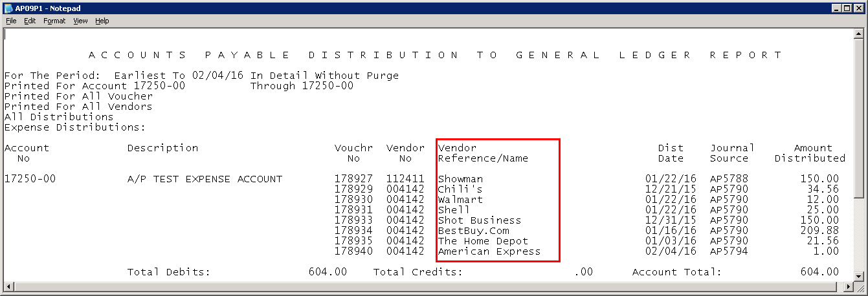The image size is (868, 296).
Task: Click voucher number 178940
Action: (x=353, y=251)
